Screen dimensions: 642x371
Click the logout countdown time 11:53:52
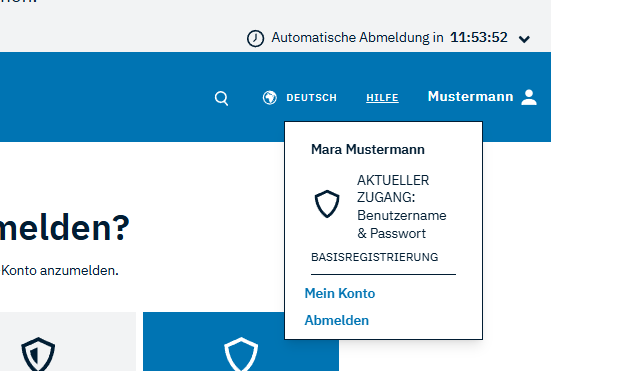point(479,38)
